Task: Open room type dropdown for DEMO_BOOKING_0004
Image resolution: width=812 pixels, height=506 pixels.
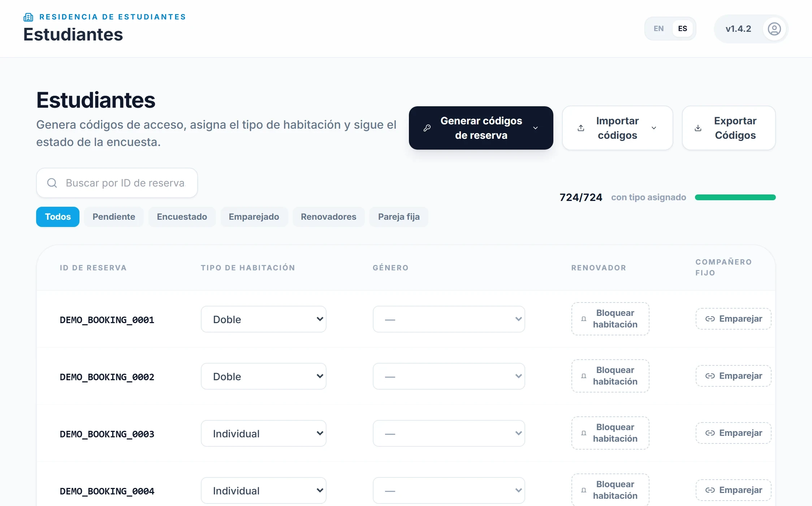Action: coord(264,490)
